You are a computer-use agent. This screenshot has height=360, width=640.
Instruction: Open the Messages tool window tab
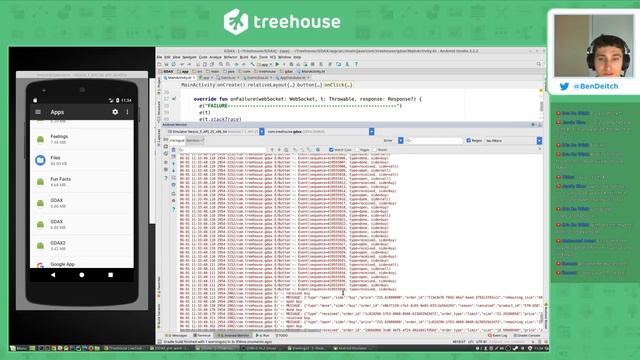(177, 336)
